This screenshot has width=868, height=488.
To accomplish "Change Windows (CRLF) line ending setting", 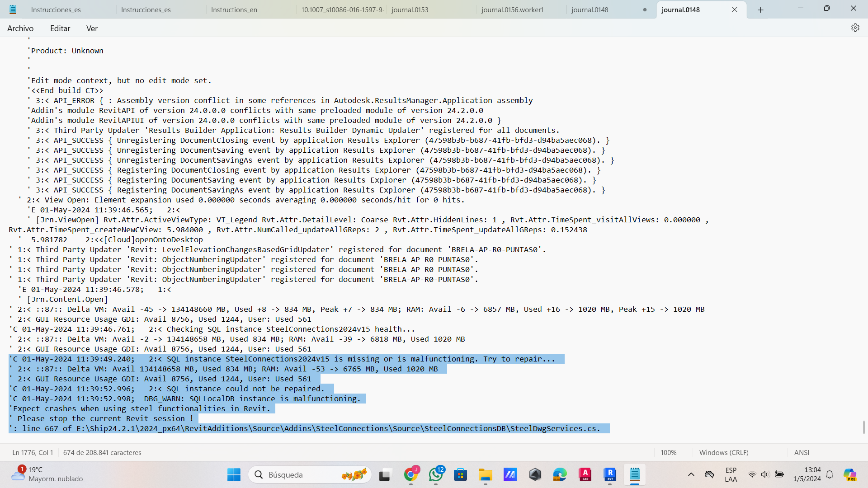I will [x=723, y=452].
